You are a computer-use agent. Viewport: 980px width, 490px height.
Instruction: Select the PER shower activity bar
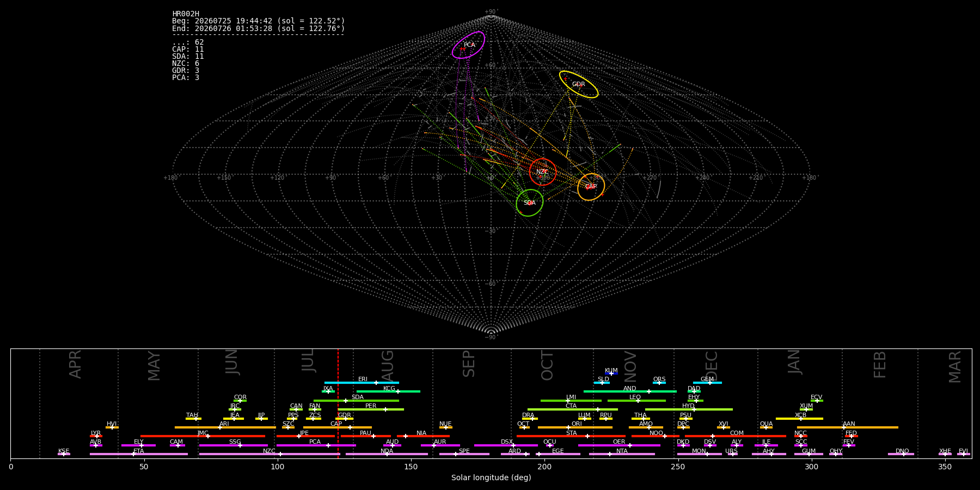[371, 409]
